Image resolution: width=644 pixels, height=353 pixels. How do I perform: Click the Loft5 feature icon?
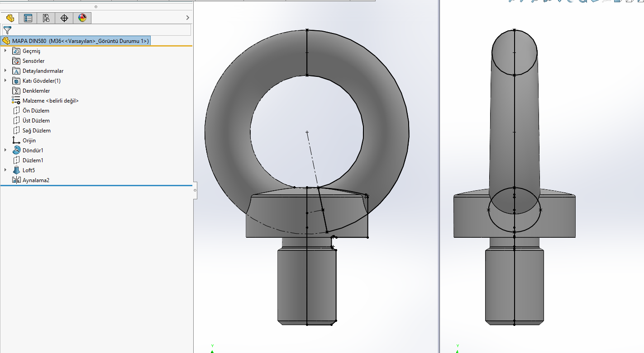tap(16, 170)
